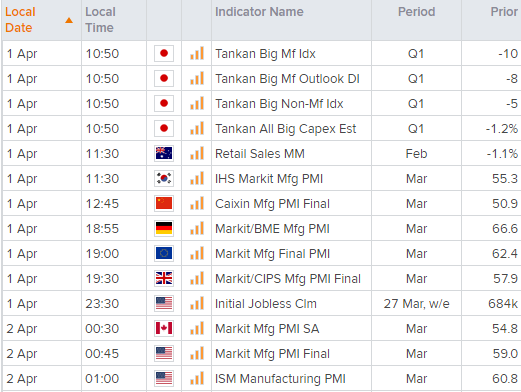The width and height of the screenshot is (521, 392).
Task: Click importance bars icon for ISM Manufacturing PMI
Action: tap(197, 378)
